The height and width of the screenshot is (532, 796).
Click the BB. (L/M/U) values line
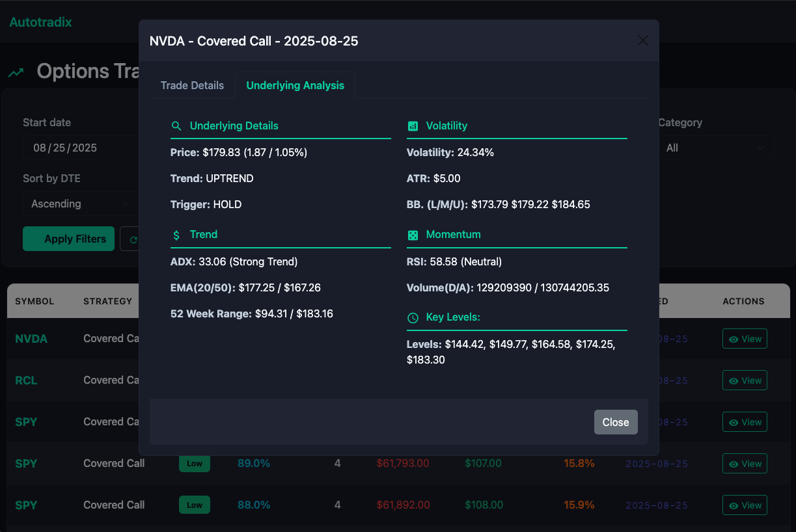point(499,204)
